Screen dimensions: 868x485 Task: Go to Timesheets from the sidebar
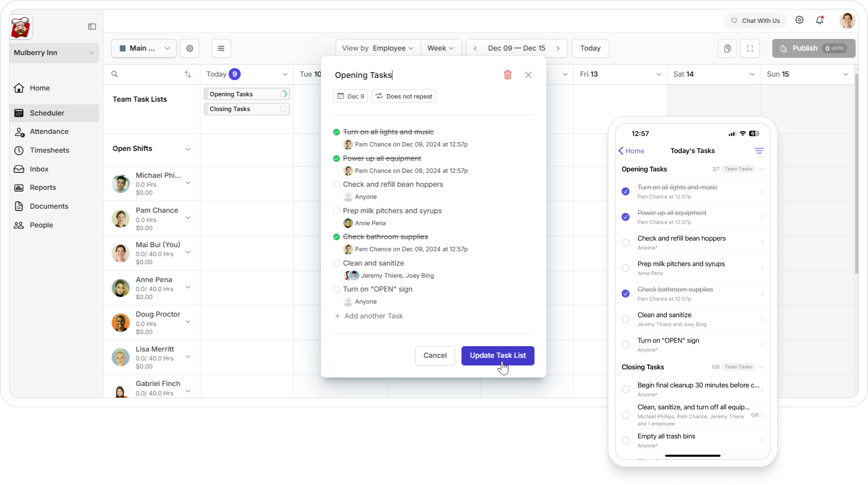[49, 150]
